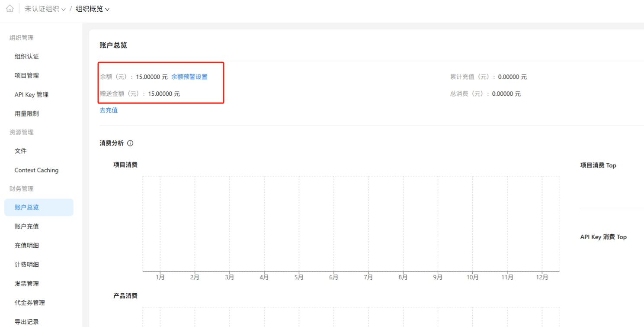
Task: Open 导出记录 export records
Action: (x=27, y=322)
